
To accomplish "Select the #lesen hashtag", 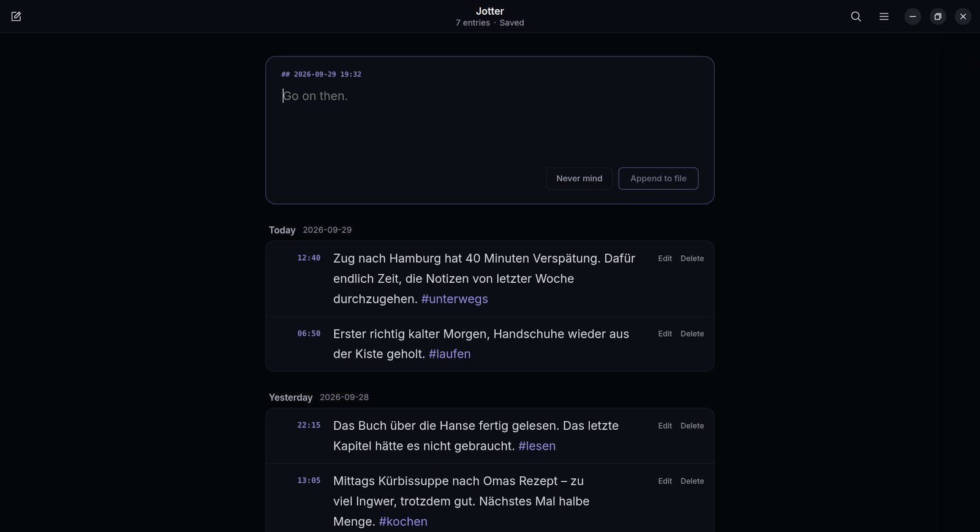I will coord(537,446).
